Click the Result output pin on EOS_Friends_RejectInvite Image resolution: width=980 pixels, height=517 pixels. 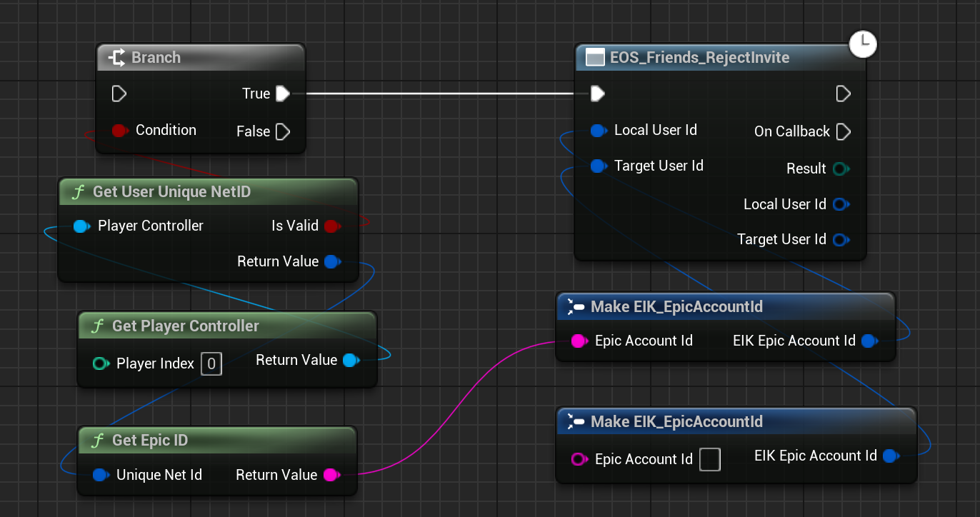pyautogui.click(x=840, y=169)
